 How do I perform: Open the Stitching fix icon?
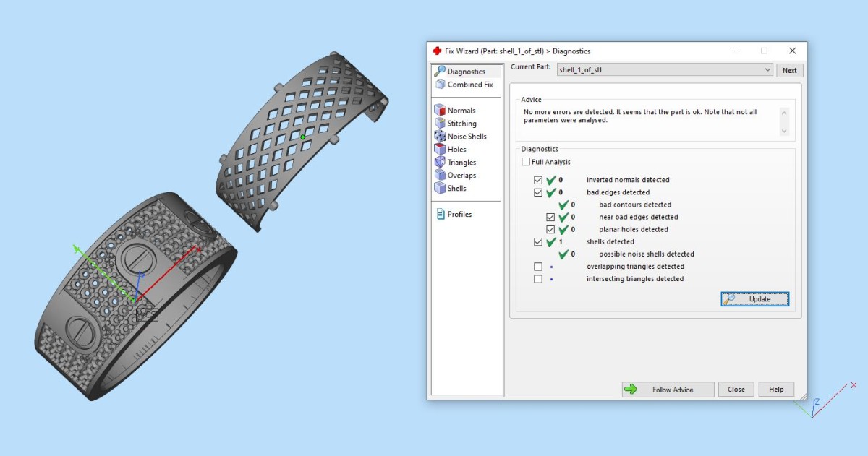pos(440,124)
